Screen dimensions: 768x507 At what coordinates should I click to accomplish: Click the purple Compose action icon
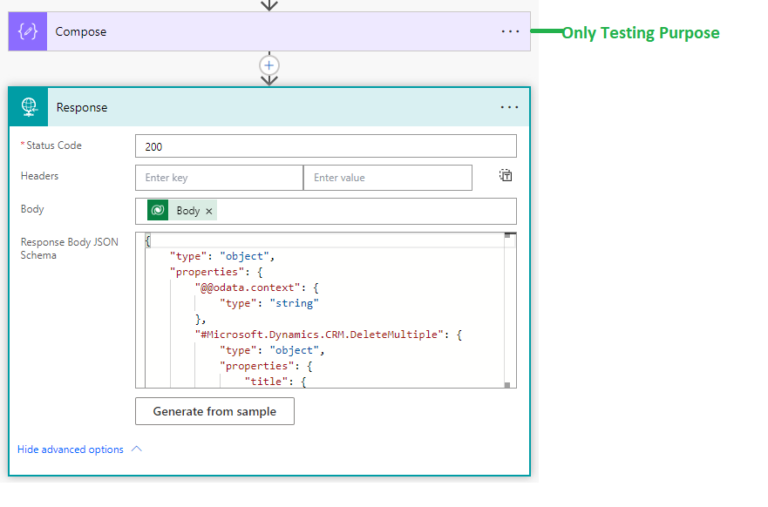click(28, 32)
